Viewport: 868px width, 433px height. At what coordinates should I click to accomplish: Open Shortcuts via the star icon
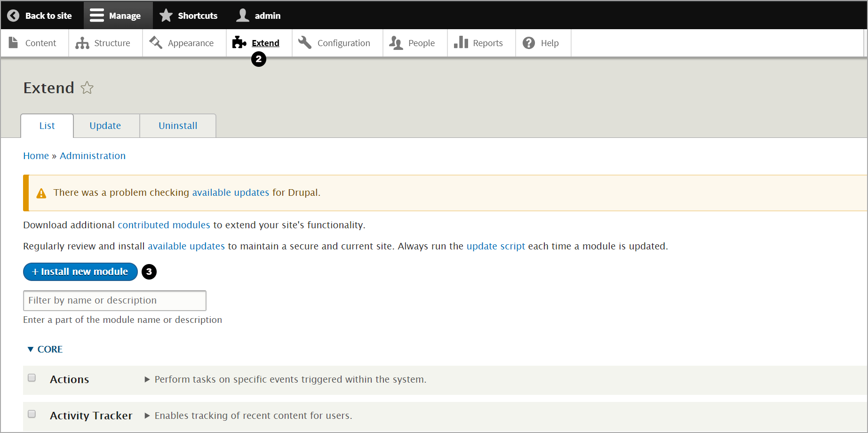point(166,16)
